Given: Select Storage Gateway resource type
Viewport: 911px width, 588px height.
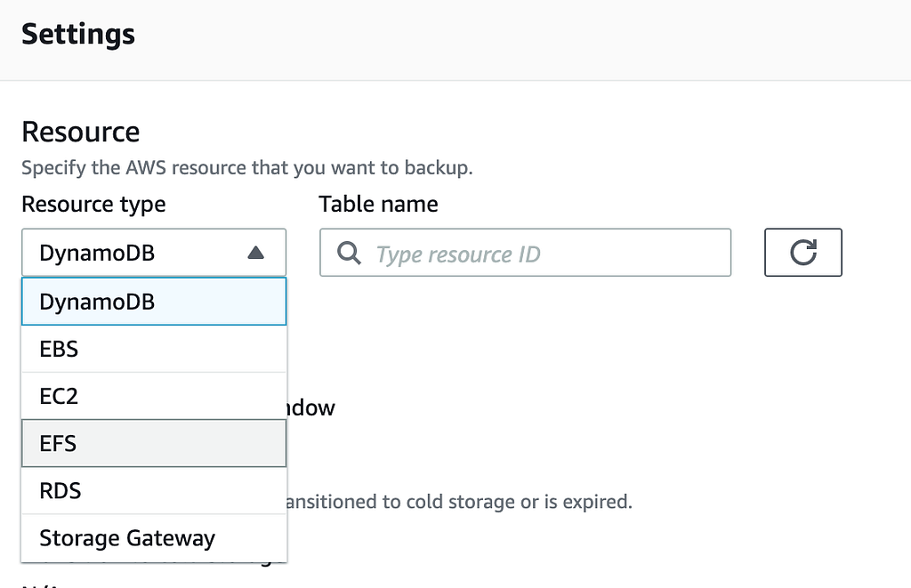Looking at the screenshot, I should coord(154,538).
